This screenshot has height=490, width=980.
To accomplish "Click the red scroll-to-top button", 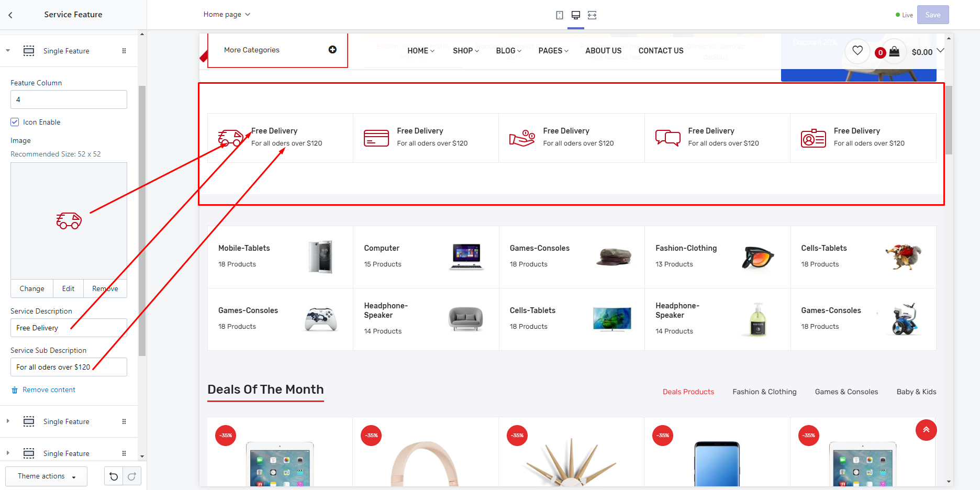I will 926,430.
